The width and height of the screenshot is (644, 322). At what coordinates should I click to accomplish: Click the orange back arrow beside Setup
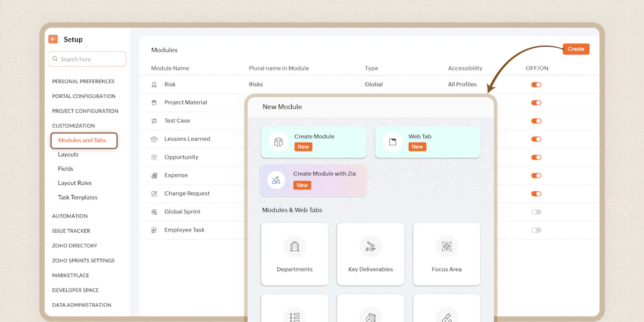tap(53, 39)
